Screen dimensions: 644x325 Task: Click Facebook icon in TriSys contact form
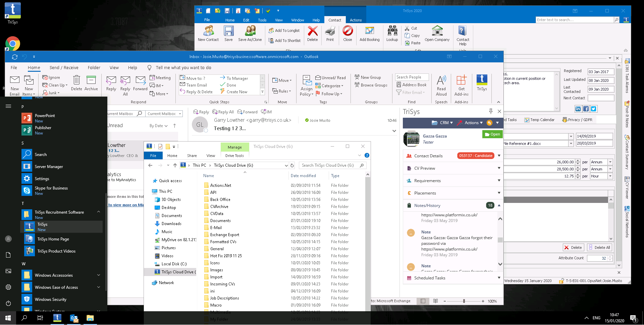[x=586, y=109]
